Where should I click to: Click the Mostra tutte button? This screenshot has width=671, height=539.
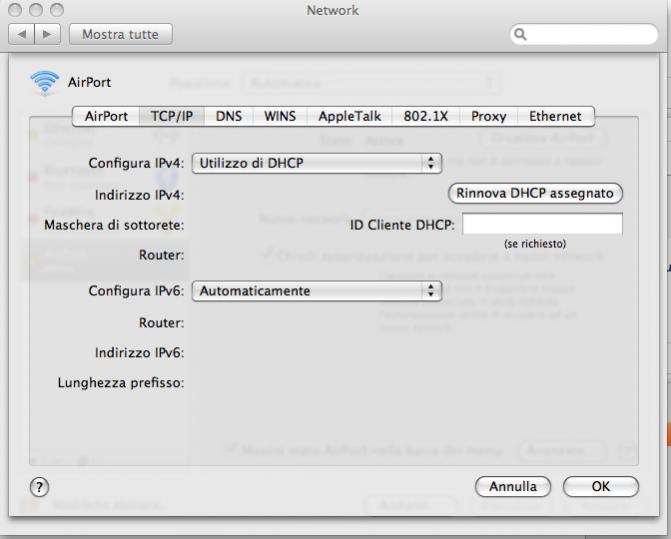point(121,34)
